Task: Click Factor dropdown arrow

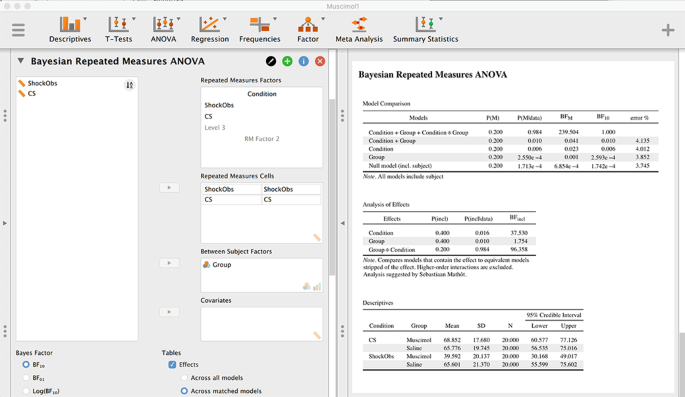Action: (x=323, y=19)
